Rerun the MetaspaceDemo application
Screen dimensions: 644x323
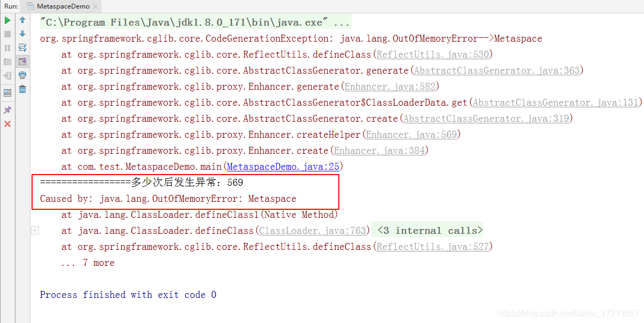(7, 20)
